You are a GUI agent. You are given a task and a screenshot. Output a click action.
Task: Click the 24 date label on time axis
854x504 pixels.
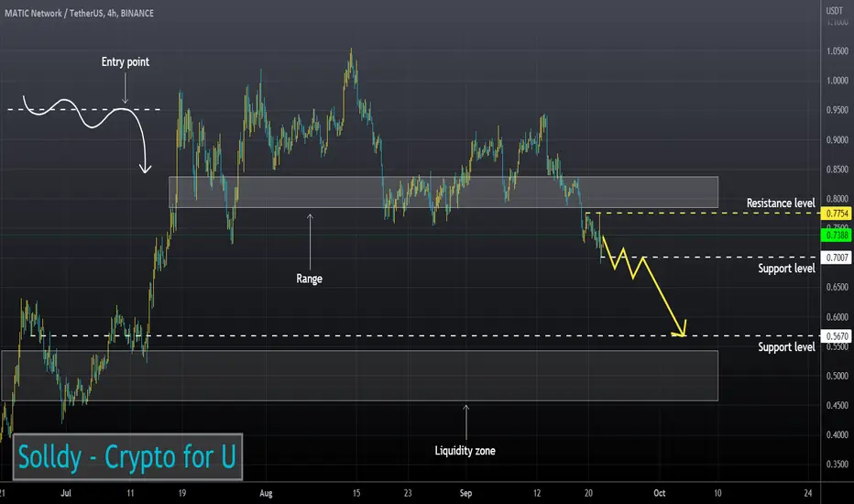point(807,493)
